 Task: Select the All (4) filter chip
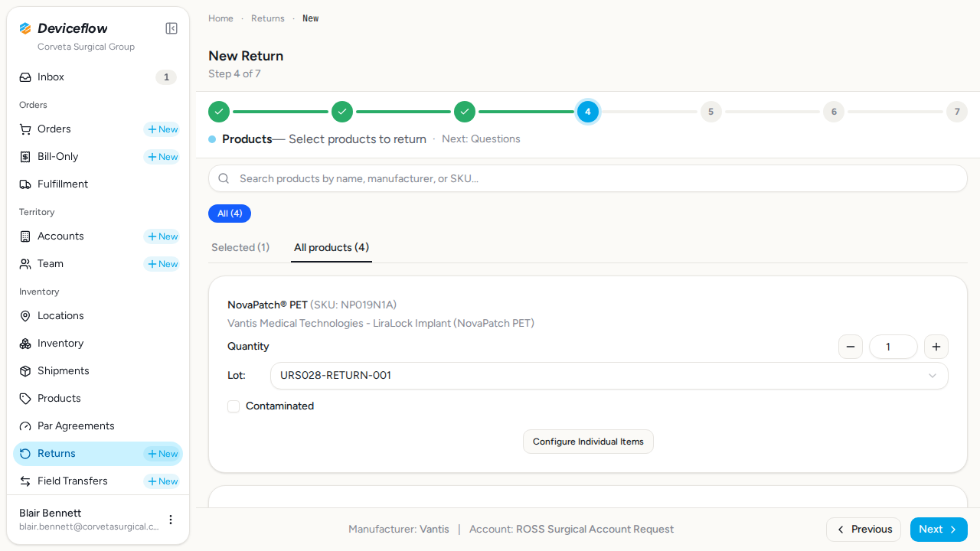point(230,214)
